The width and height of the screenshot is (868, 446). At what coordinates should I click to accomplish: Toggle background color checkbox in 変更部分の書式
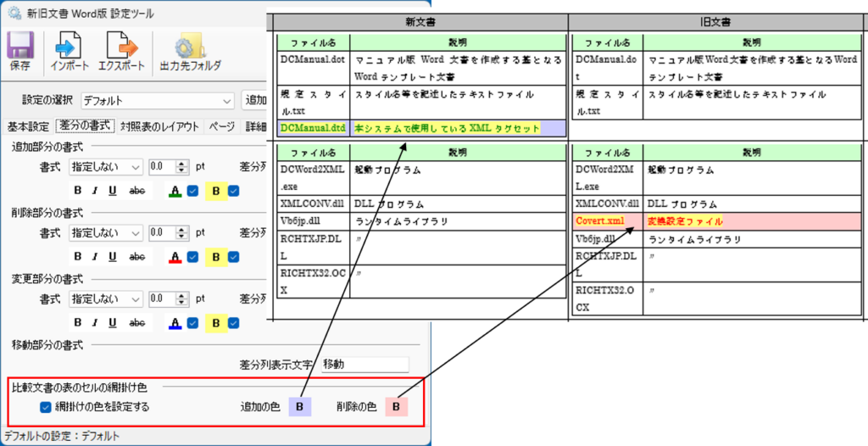234,322
